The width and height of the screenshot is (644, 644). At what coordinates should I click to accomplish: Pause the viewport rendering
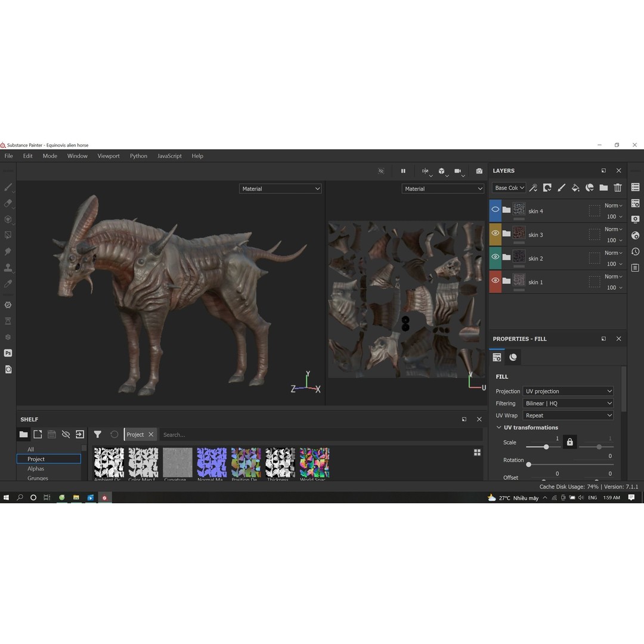click(403, 171)
